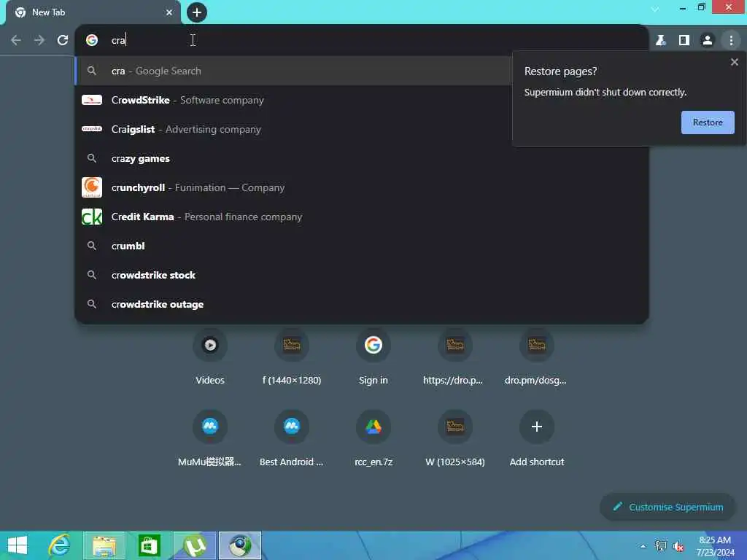The height and width of the screenshot is (560, 747).
Task: Pick the Credit Karma suggestion
Action: pyautogui.click(x=362, y=217)
